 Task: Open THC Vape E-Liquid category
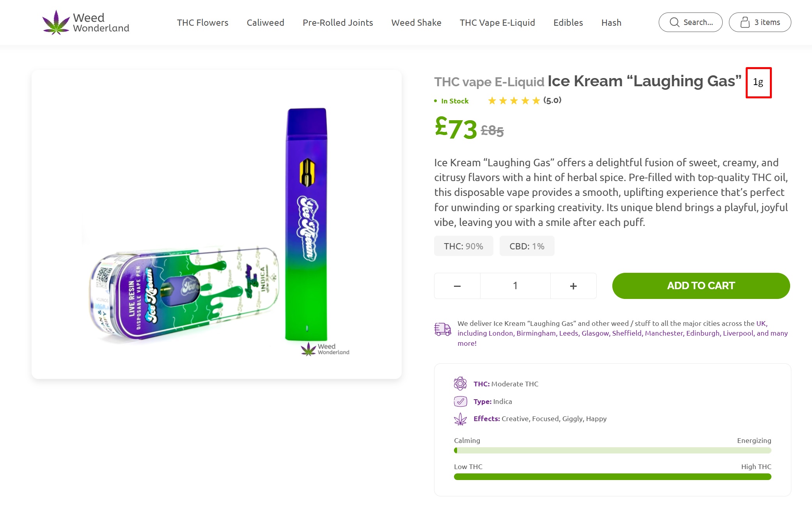pos(497,23)
